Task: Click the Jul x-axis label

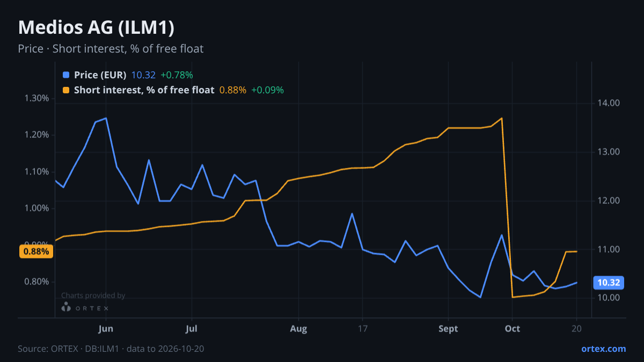Action: point(192,329)
